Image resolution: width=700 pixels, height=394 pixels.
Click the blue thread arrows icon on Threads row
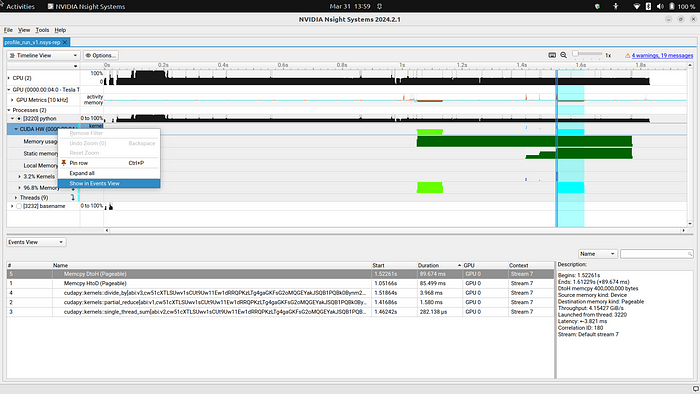[73, 197]
